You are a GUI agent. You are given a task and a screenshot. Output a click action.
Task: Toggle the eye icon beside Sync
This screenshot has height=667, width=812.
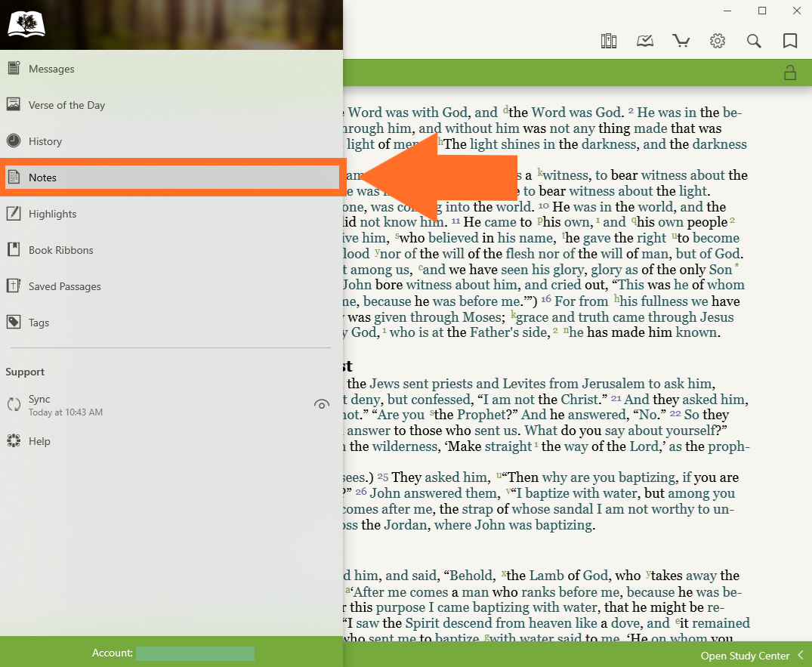click(322, 405)
